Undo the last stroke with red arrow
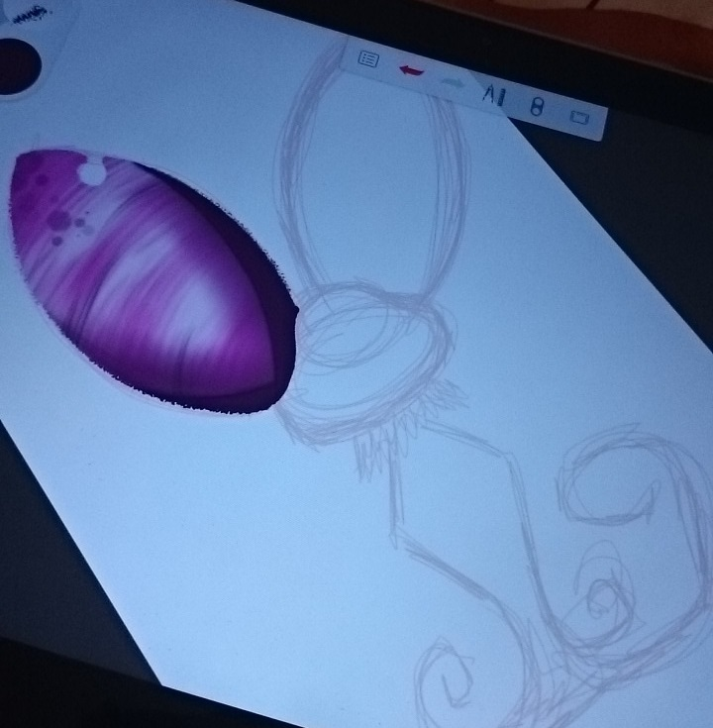Viewport: 713px width, 728px height. click(x=411, y=71)
